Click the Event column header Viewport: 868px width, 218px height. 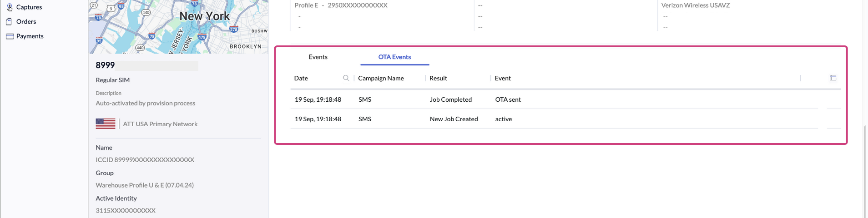[503, 78]
